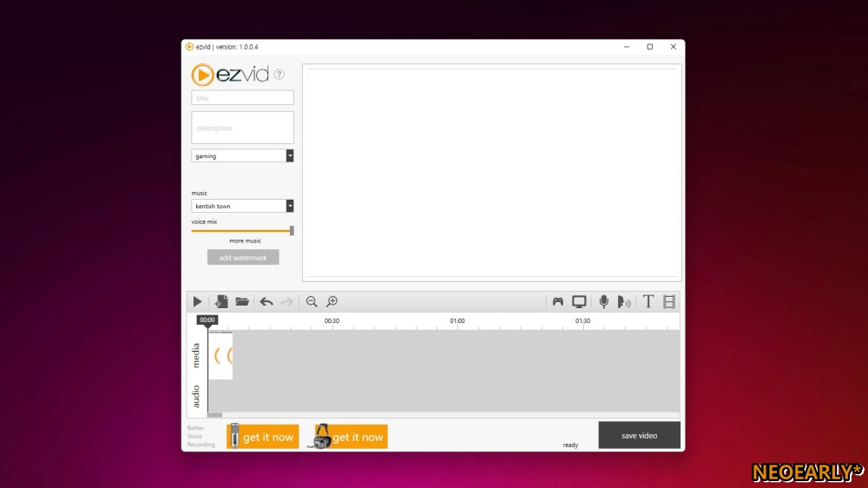This screenshot has height=488, width=868.
Task: Click the microphone get it now ad button
Action: click(263, 437)
